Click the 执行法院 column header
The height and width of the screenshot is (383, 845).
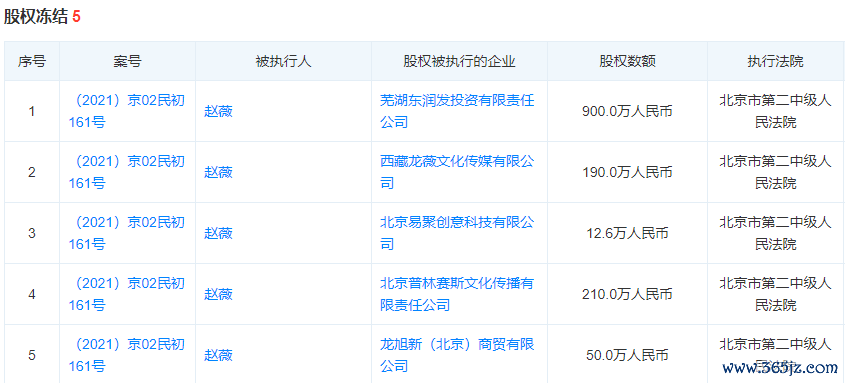pyautogui.click(x=775, y=61)
